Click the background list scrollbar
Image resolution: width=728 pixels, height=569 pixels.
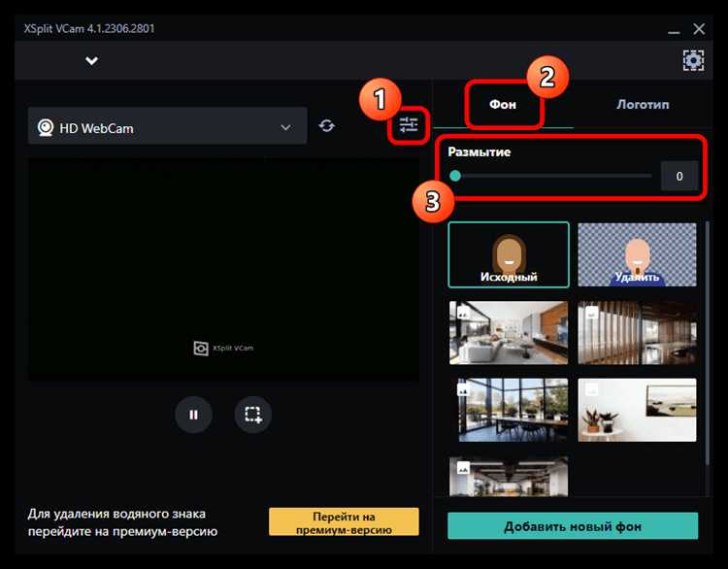coord(707,343)
